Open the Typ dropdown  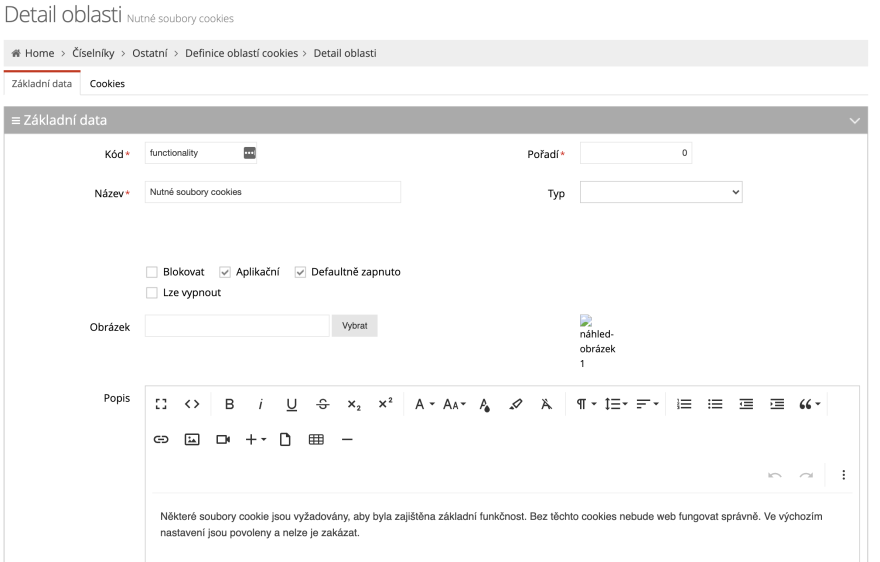[x=661, y=192]
